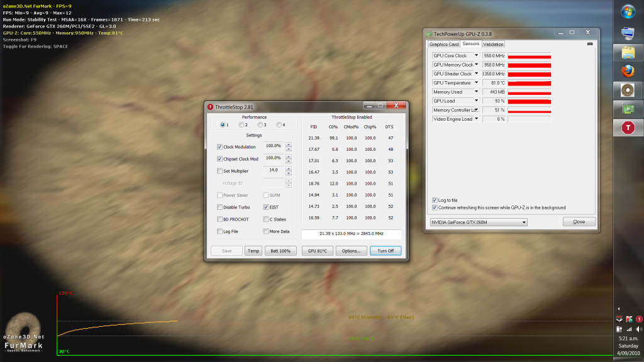Launch Firefox from the taskbar
This screenshot has height=362, width=644.
(x=628, y=72)
